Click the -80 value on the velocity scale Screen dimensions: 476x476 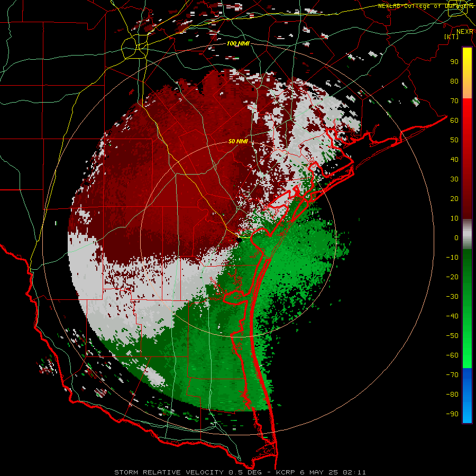[452, 395]
